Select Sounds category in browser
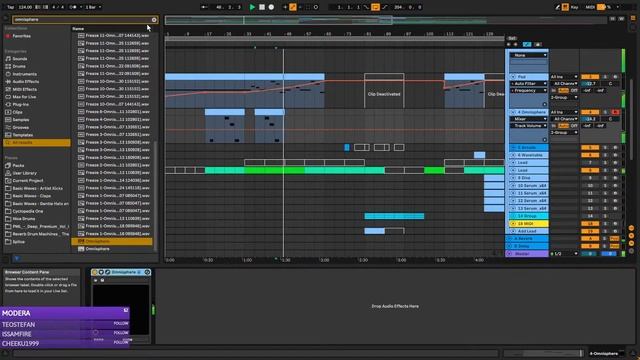The height and width of the screenshot is (360, 640). 20,59
